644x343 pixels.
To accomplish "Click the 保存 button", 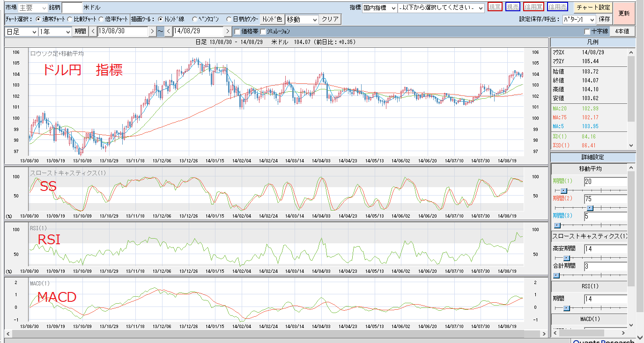I will [605, 20].
